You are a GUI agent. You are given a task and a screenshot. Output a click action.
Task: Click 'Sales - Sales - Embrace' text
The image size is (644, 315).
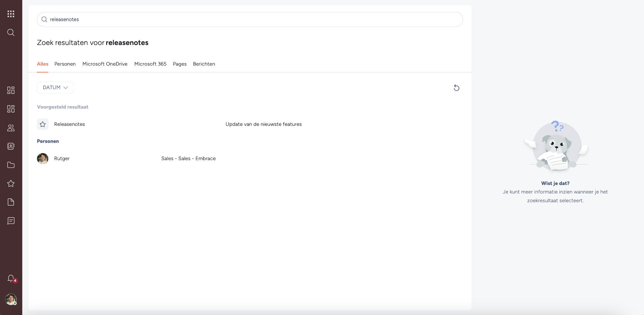(x=188, y=158)
